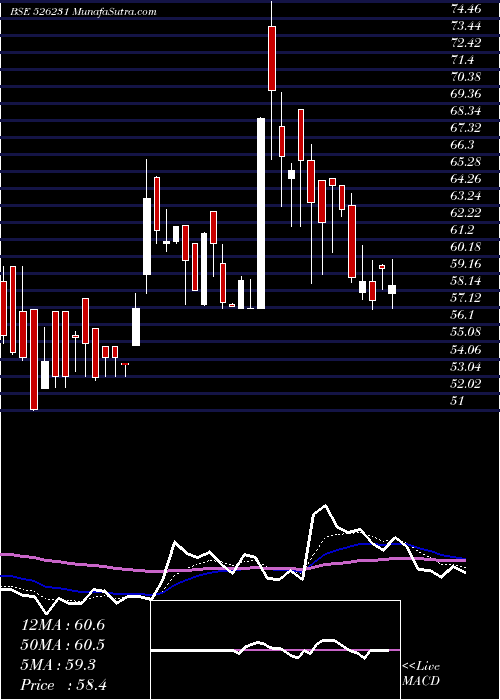
Task: Pick the 52.02 axis value
Action: (x=467, y=383)
